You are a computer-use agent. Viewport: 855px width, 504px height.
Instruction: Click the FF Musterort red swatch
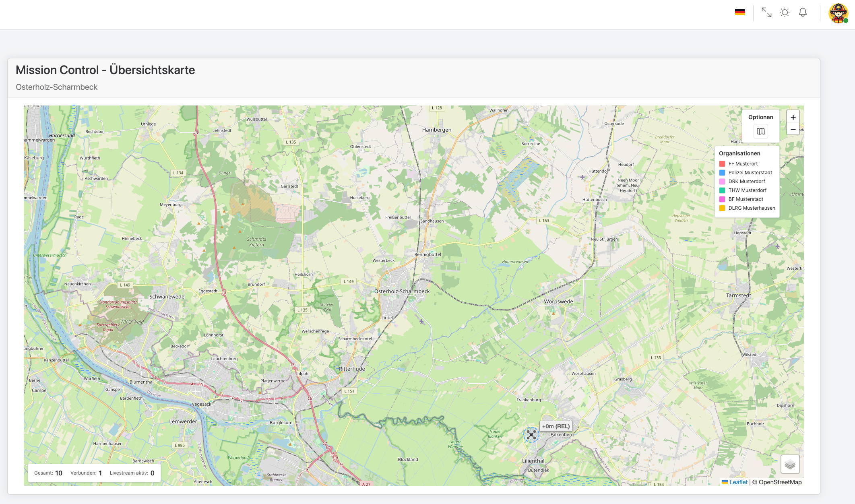722,164
